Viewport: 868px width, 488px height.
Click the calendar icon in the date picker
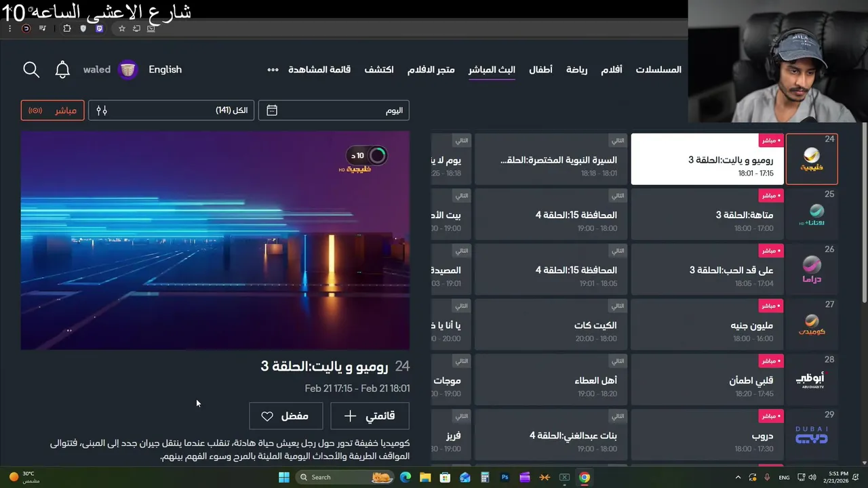pos(272,110)
